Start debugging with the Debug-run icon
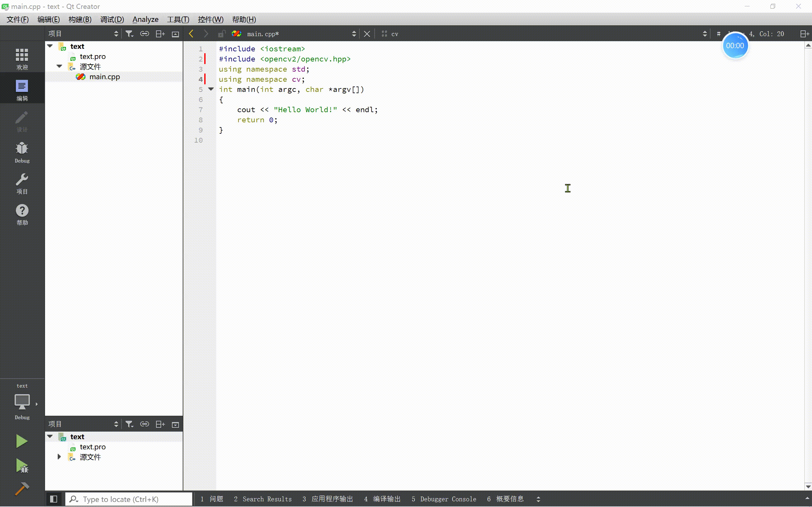Screen dimensions: 812x507 tap(22, 466)
